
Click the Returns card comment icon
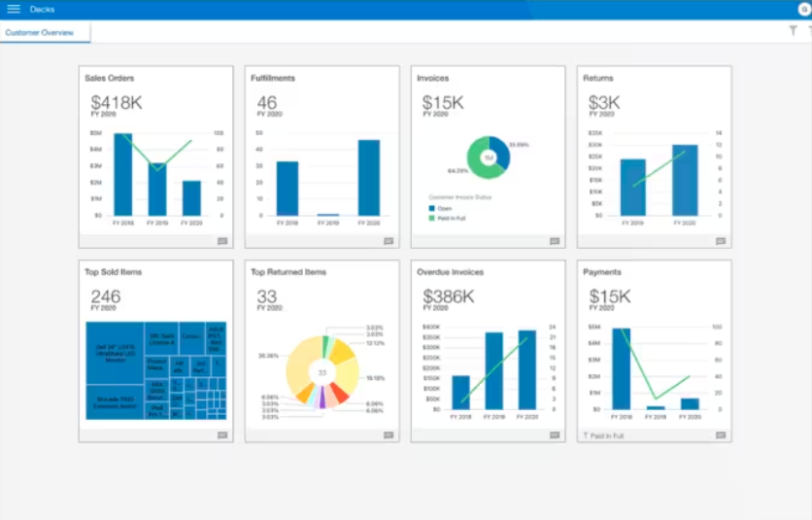click(721, 241)
